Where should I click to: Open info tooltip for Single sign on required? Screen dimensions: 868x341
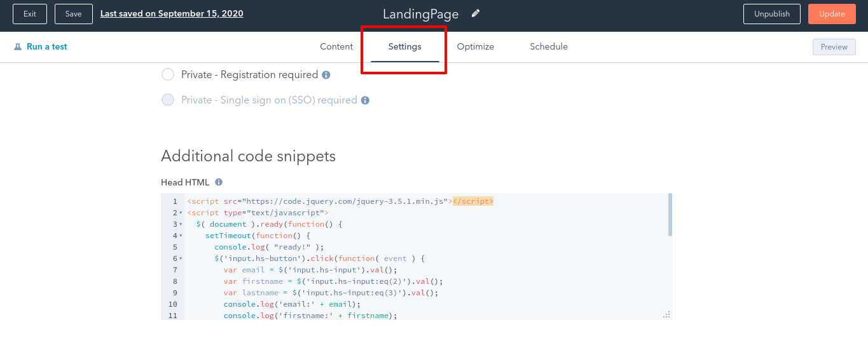coord(366,100)
